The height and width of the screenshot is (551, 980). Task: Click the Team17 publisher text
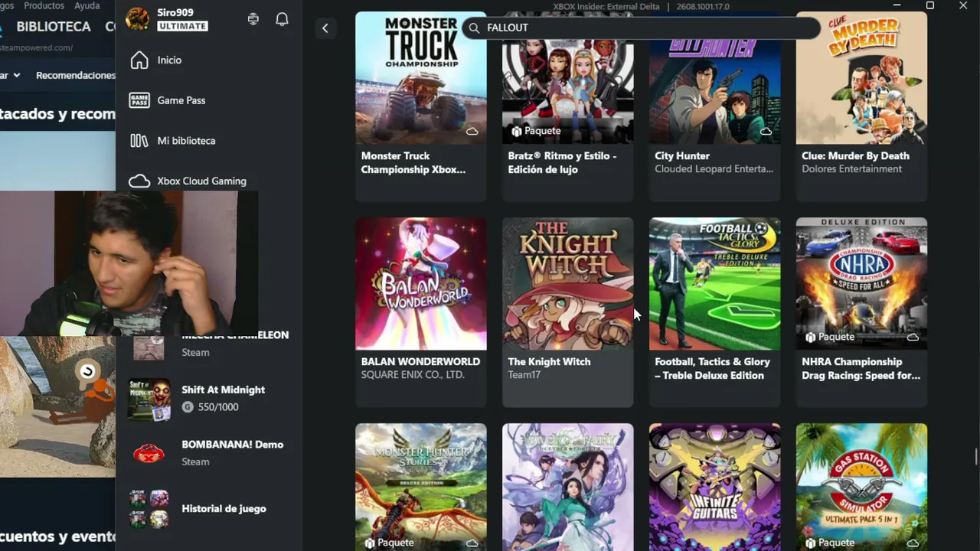[x=524, y=375]
